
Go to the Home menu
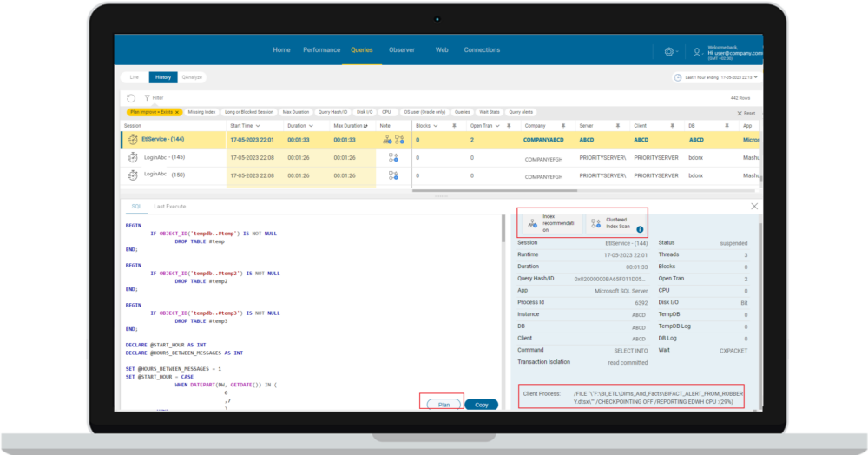[x=281, y=49]
